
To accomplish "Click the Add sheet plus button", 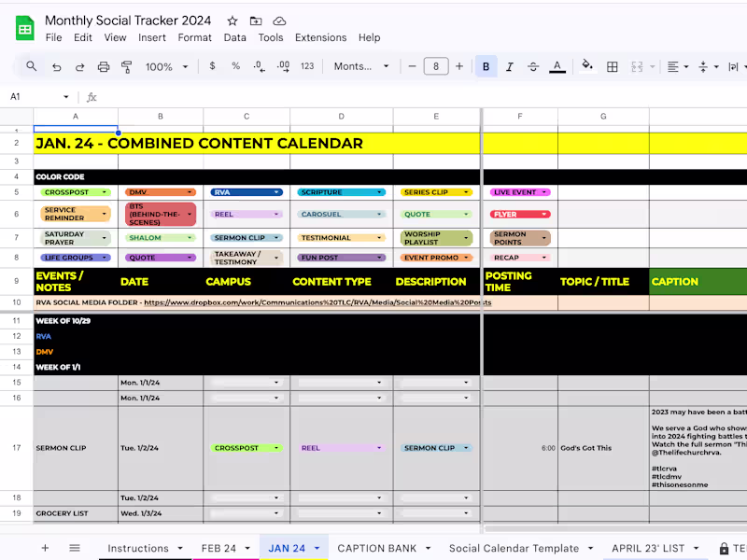I will pyautogui.click(x=45, y=548).
